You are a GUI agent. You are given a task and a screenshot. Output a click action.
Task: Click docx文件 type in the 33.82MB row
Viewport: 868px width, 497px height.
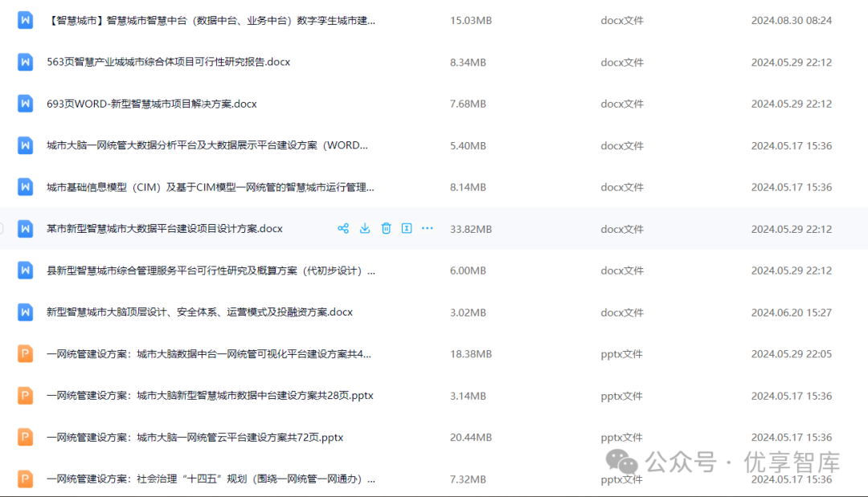click(622, 229)
